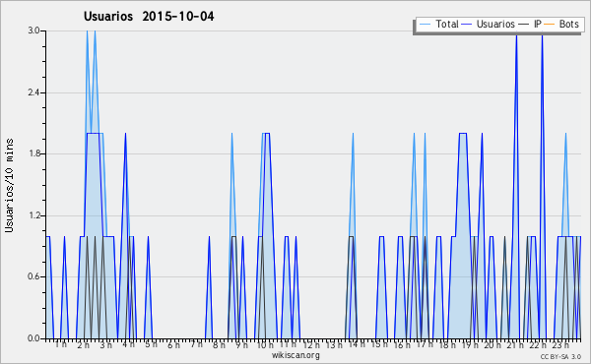Click the y-axis value 1.8

tap(33, 153)
